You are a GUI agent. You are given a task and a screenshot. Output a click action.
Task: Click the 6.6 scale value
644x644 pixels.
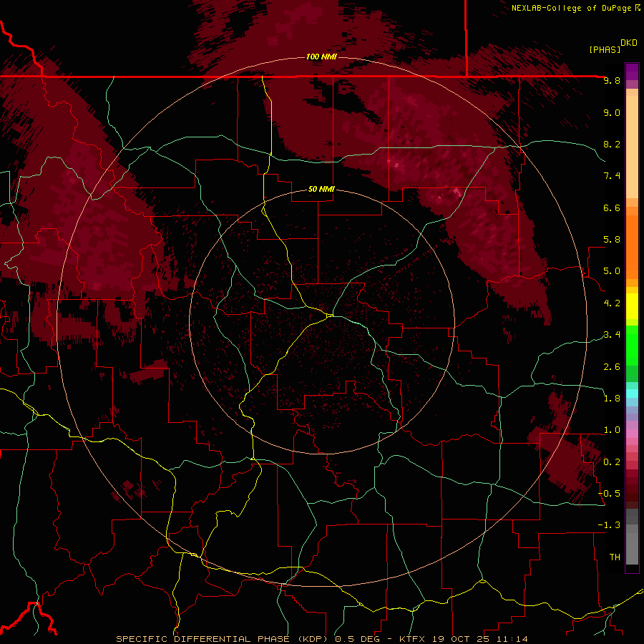click(612, 208)
